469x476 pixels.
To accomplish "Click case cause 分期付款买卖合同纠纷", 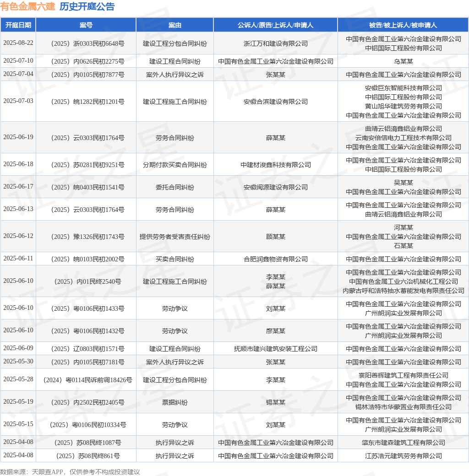I will pyautogui.click(x=175, y=165).
